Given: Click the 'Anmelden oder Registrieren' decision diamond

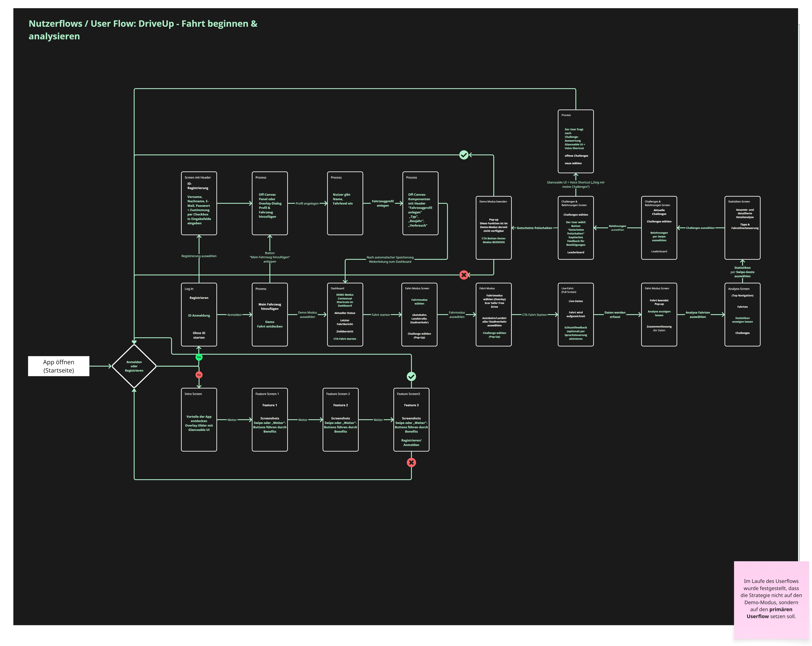Looking at the screenshot, I should click(134, 366).
